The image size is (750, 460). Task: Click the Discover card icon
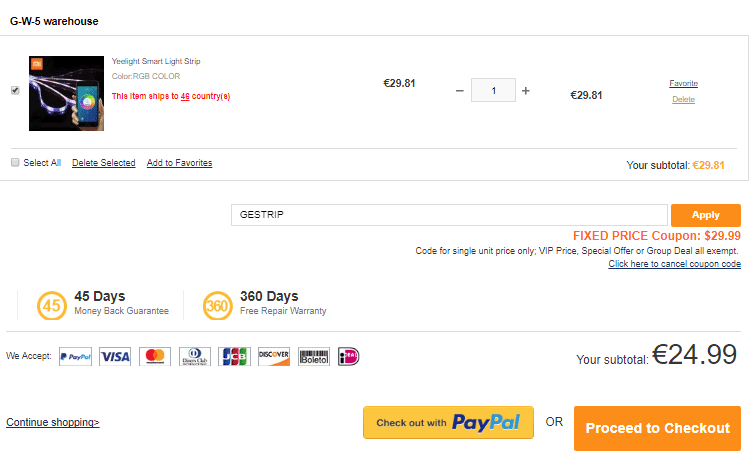(273, 356)
